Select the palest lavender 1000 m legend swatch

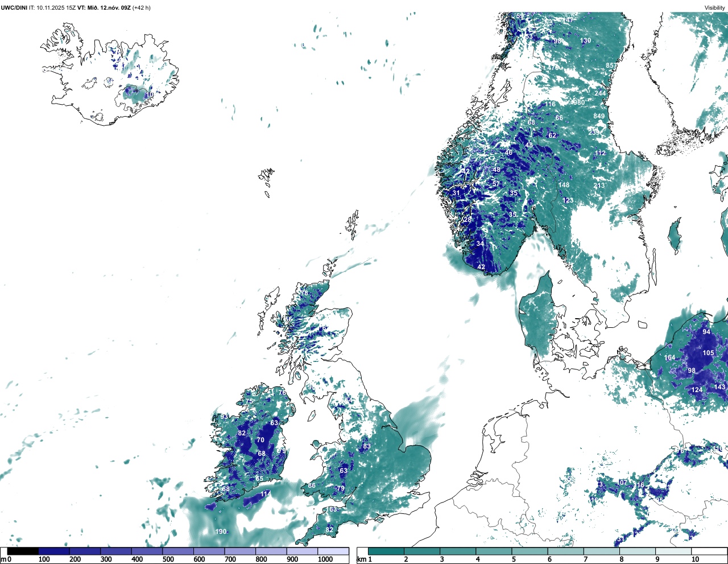pyautogui.click(x=333, y=551)
